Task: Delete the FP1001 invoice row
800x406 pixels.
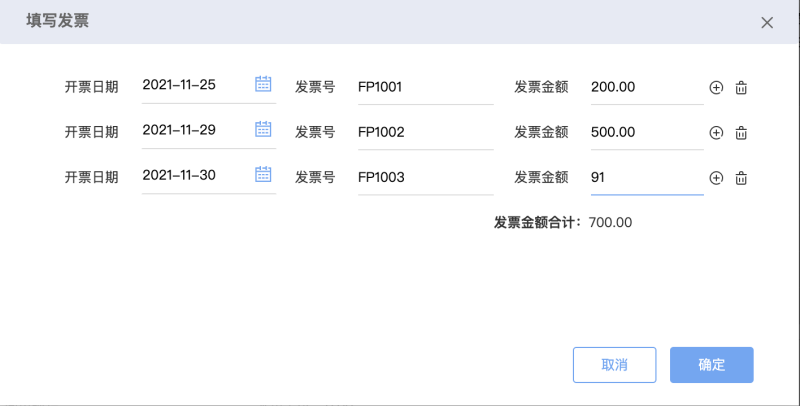Action: (x=741, y=88)
